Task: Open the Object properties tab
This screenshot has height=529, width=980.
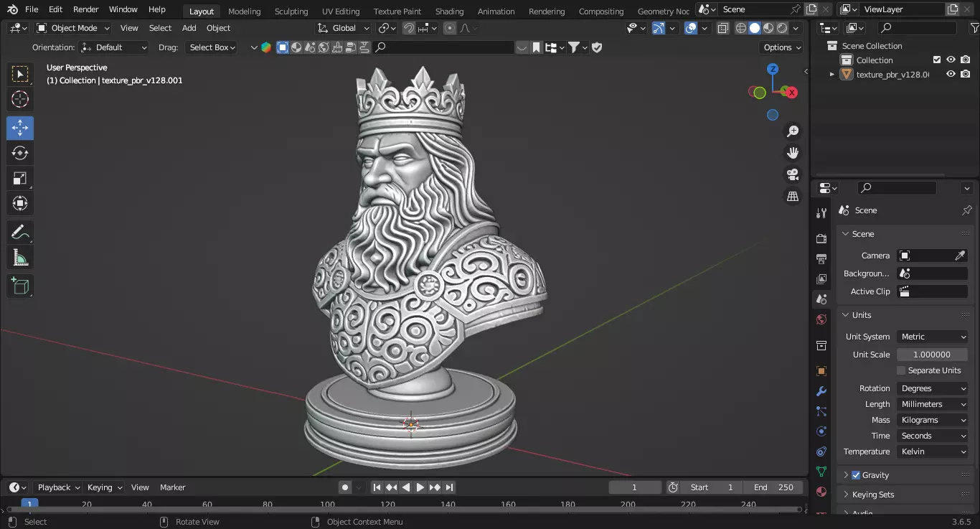Action: click(x=821, y=371)
